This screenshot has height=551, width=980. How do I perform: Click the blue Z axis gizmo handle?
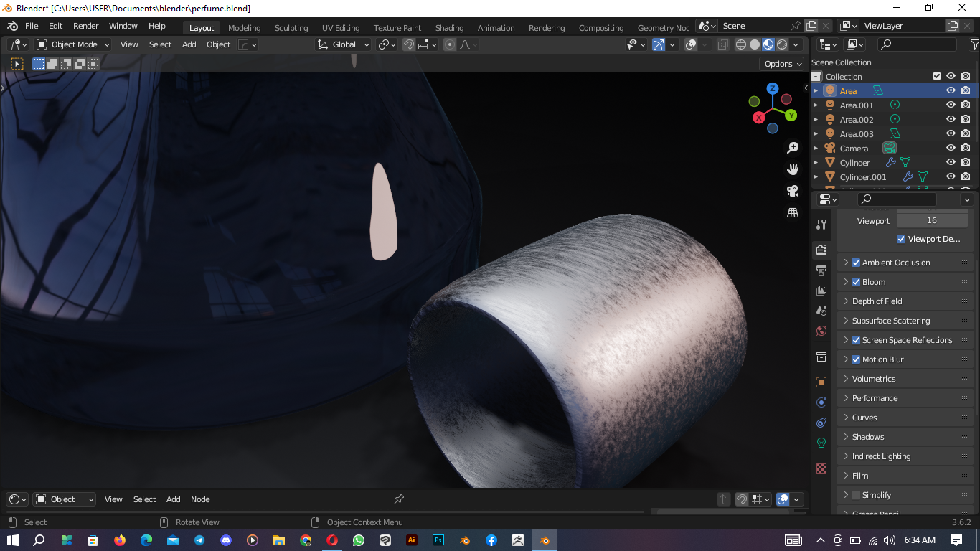[x=773, y=88]
